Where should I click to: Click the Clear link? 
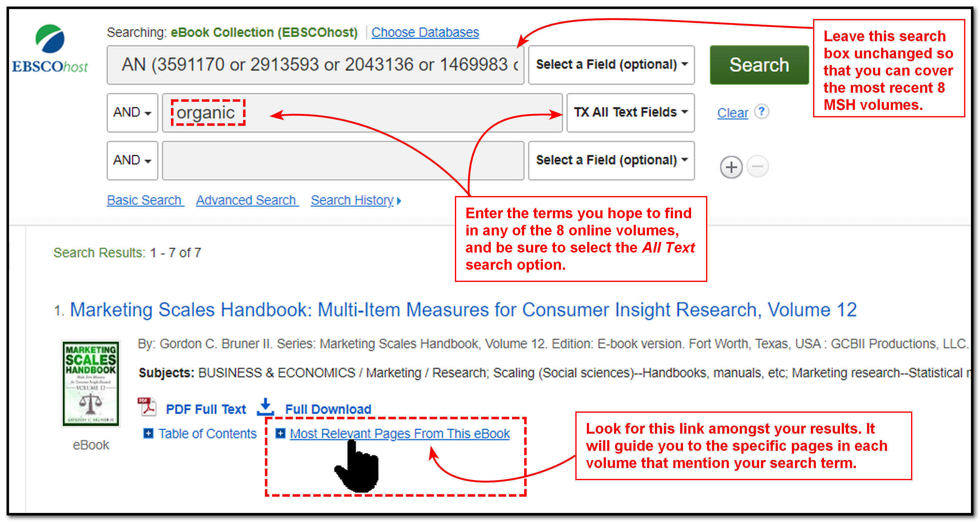pos(732,113)
